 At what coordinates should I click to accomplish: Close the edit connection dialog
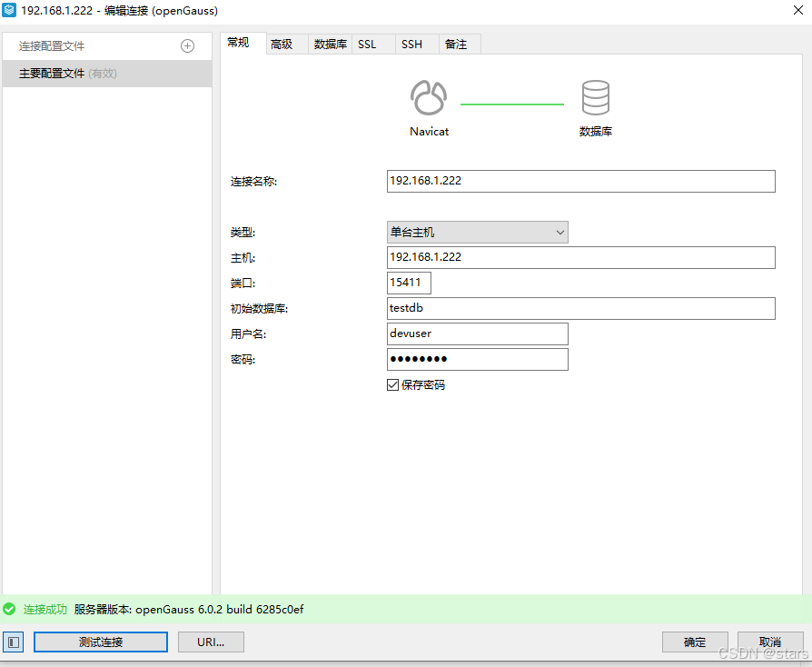tap(798, 10)
